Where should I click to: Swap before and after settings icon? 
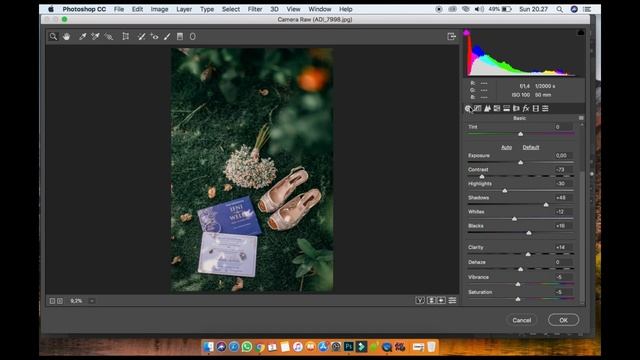click(431, 300)
